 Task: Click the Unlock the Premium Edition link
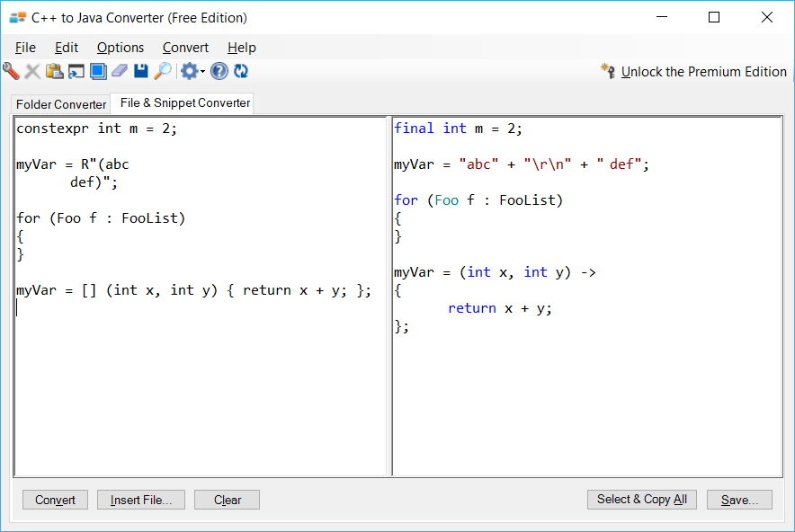point(703,72)
